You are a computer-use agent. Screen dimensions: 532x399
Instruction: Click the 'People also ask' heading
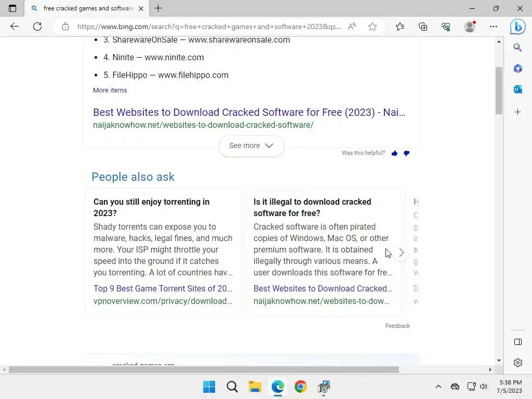tap(133, 177)
